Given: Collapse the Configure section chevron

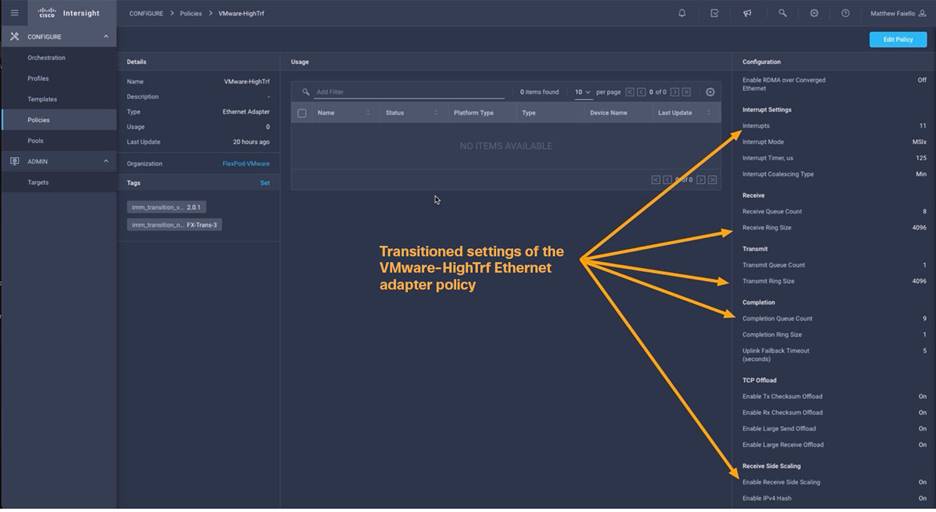Looking at the screenshot, I should (106, 36).
